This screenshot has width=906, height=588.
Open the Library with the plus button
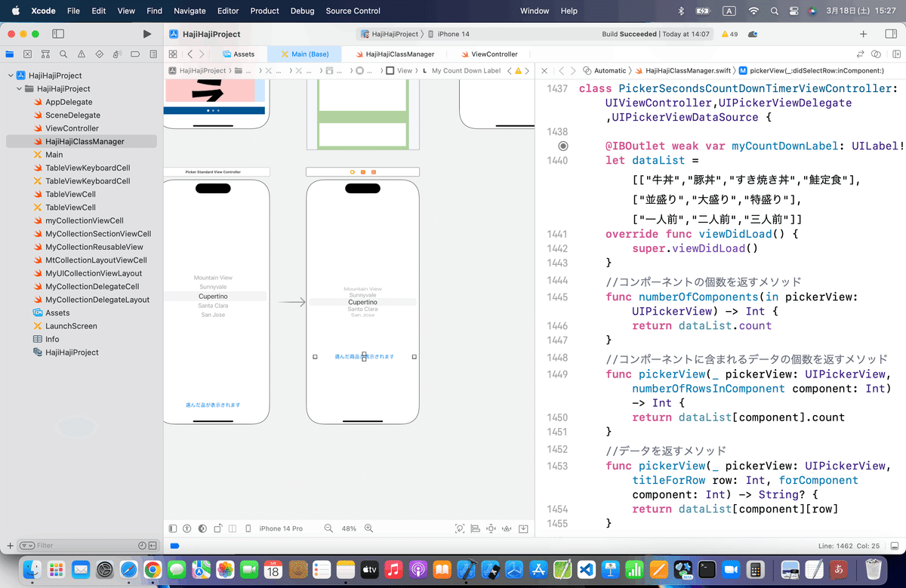[864, 34]
